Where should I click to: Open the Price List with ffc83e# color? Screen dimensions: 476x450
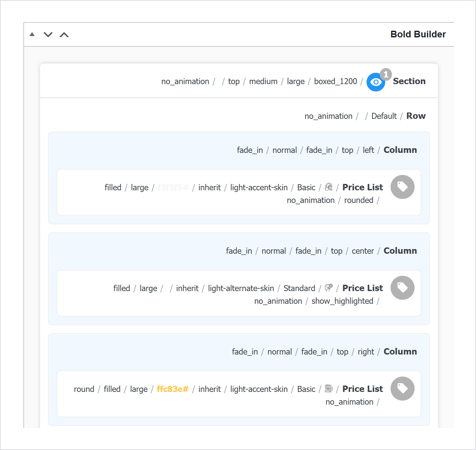[363, 389]
